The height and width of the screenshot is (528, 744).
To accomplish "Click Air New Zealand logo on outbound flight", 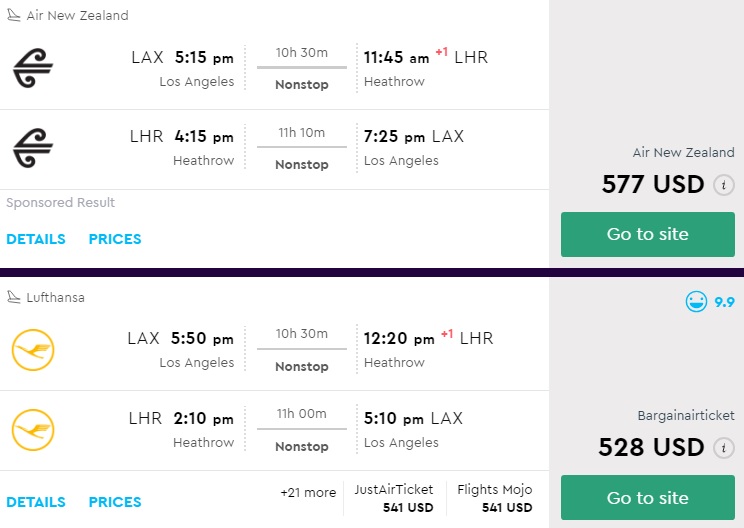I will (x=33, y=68).
